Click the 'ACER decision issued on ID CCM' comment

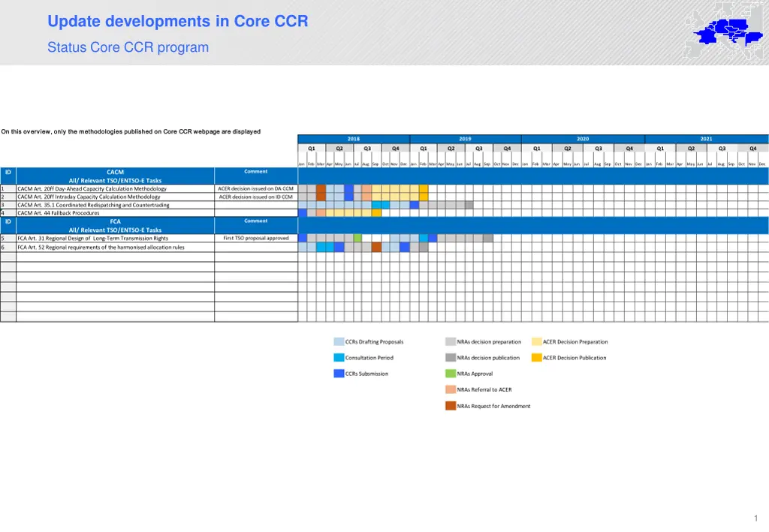tap(256, 197)
